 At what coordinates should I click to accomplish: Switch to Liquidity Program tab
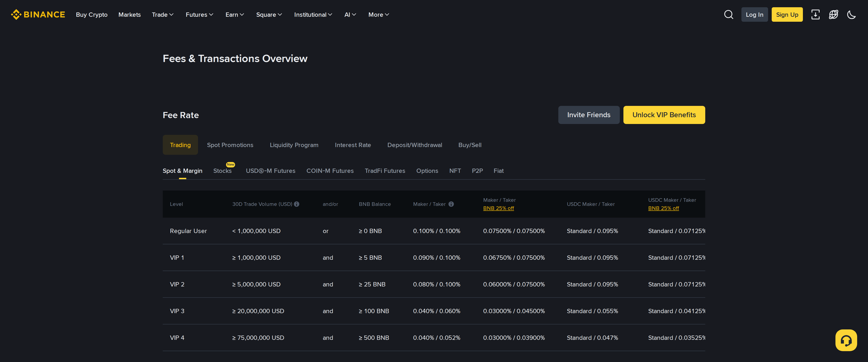tap(294, 145)
